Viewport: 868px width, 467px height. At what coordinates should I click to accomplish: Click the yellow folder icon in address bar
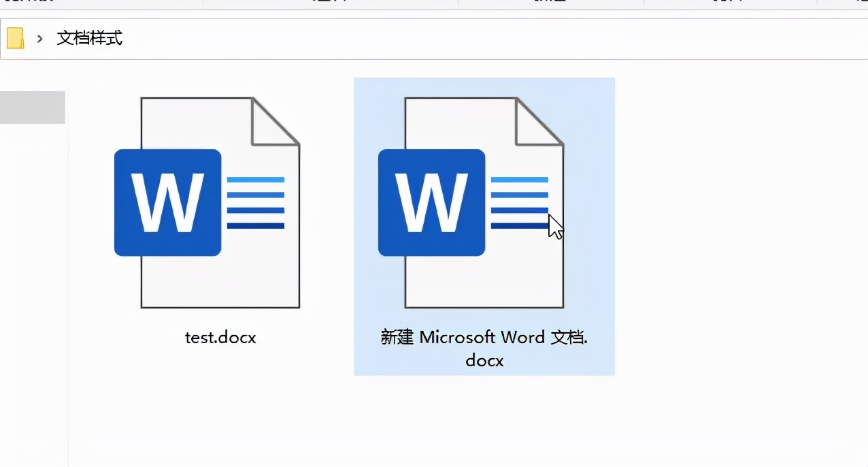pos(16,38)
